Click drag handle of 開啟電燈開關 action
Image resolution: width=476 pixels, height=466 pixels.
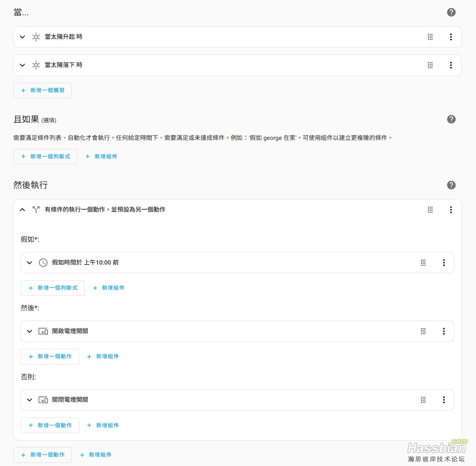tap(423, 331)
